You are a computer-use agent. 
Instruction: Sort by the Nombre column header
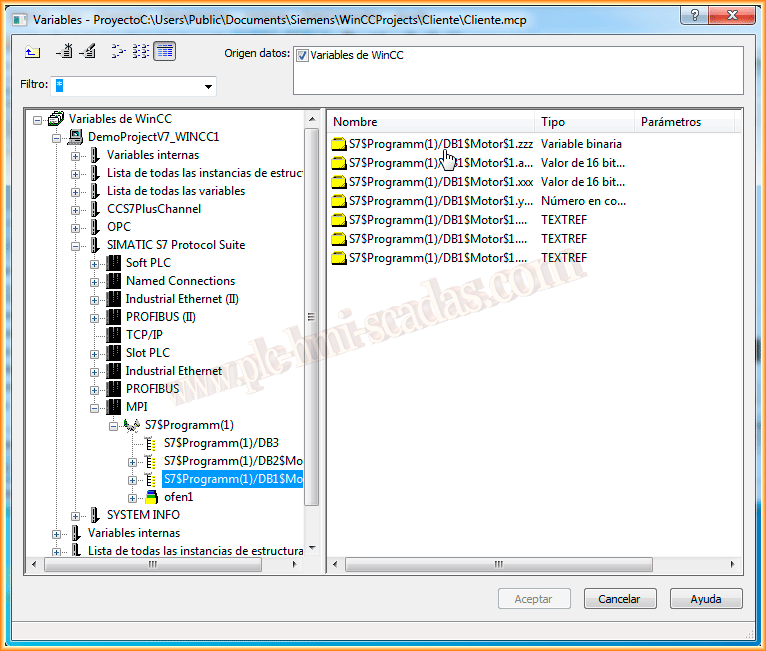(x=430, y=122)
